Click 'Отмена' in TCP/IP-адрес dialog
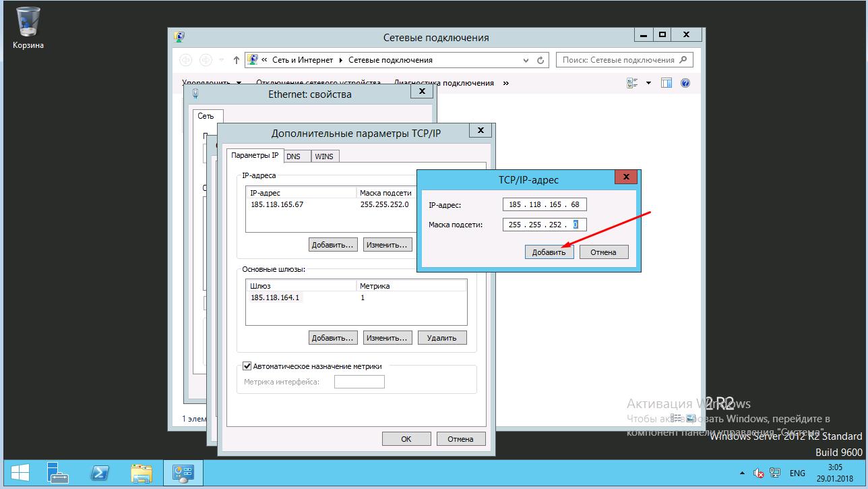This screenshot has width=868, height=489. click(x=603, y=252)
